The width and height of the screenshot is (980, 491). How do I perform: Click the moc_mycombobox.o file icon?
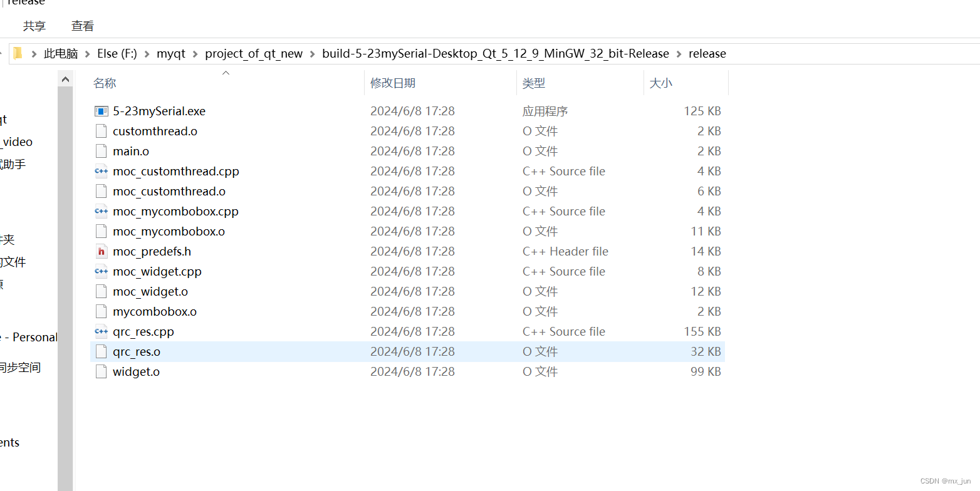(x=101, y=231)
